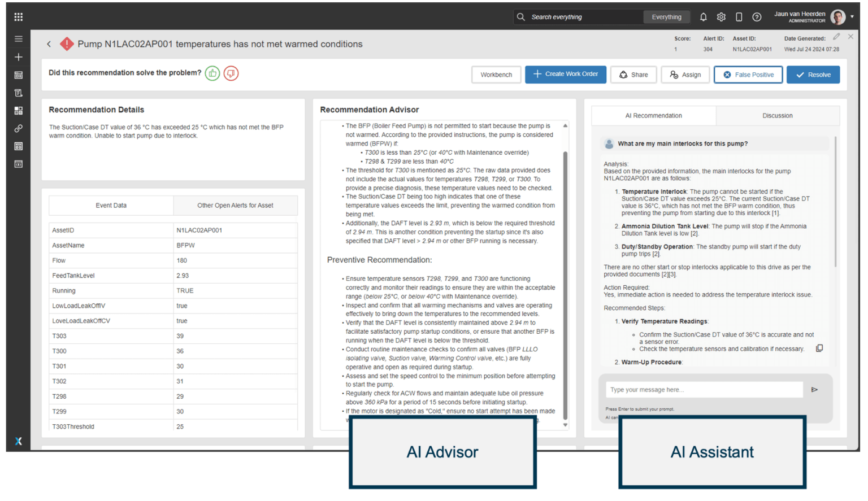868x501 pixels.
Task: Open the Everything search scope selector
Action: [x=666, y=17]
